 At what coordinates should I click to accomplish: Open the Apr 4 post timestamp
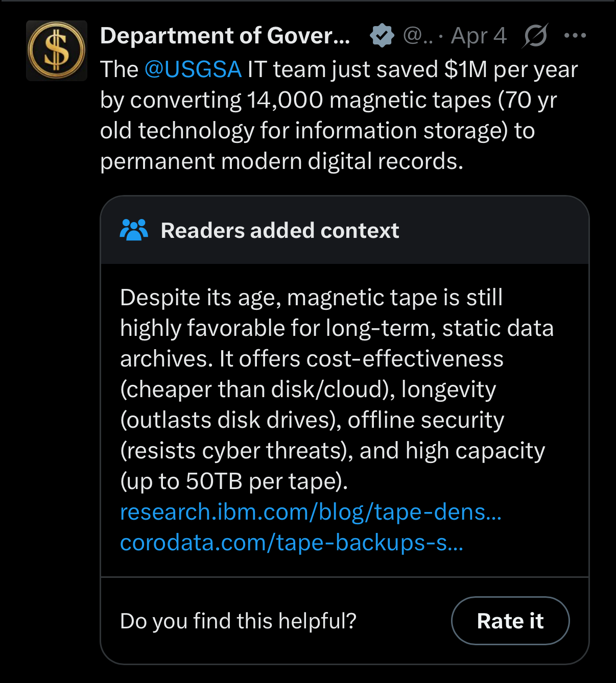coord(479,36)
